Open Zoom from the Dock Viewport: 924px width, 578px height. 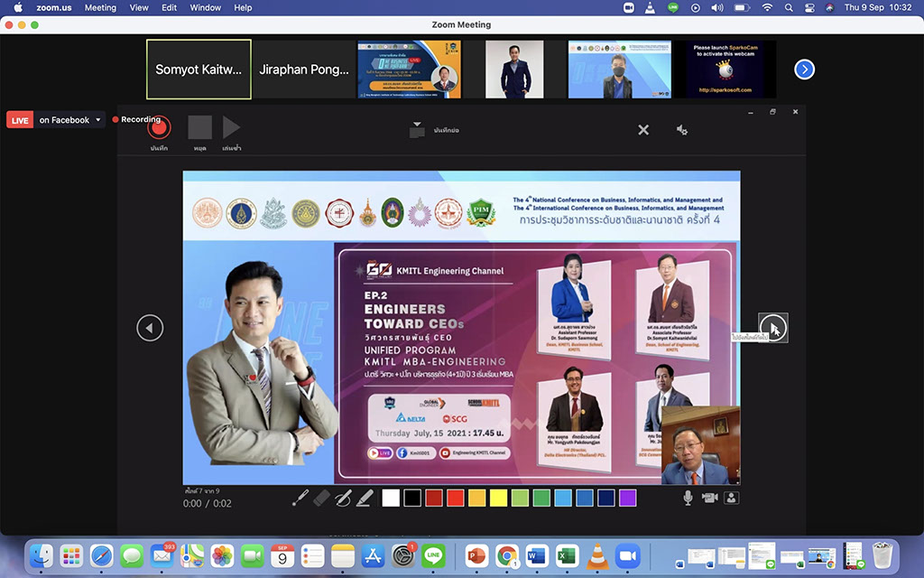628,555
